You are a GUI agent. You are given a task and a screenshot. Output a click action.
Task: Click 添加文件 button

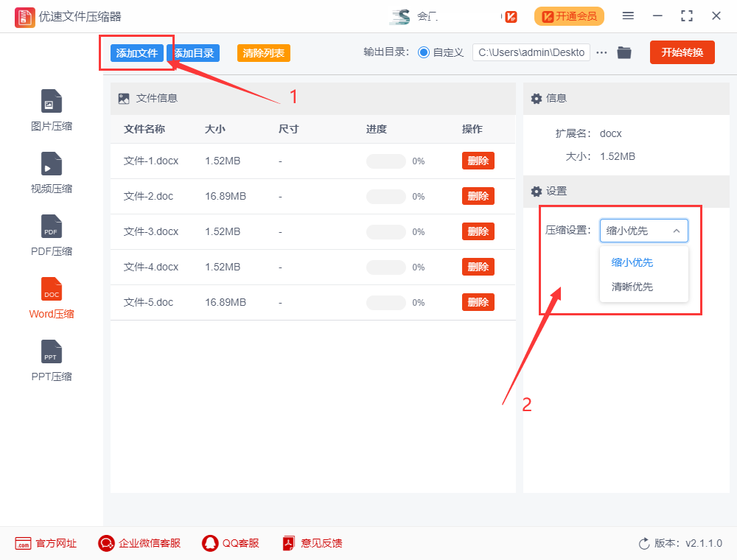pyautogui.click(x=137, y=53)
